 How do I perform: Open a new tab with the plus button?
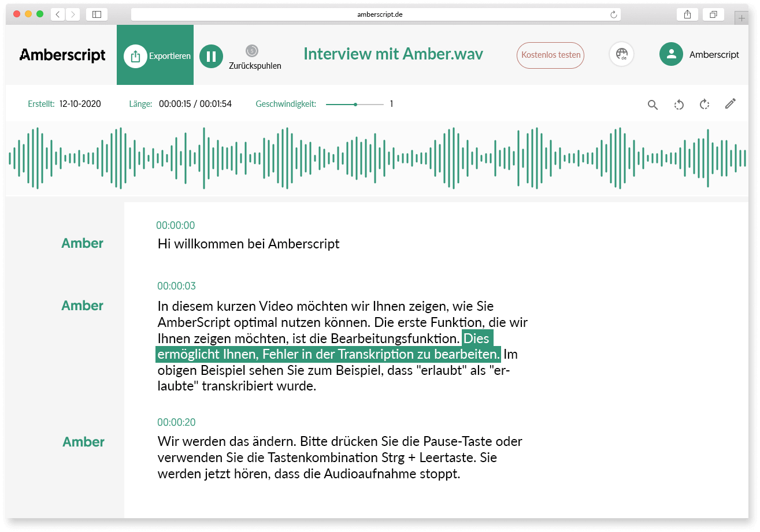tap(741, 18)
